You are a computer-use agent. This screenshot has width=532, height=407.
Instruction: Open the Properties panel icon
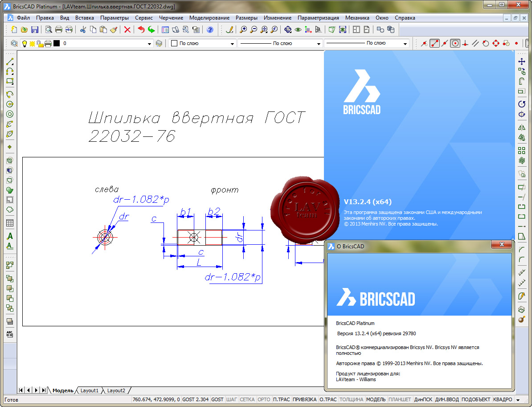pyautogui.click(x=165, y=29)
